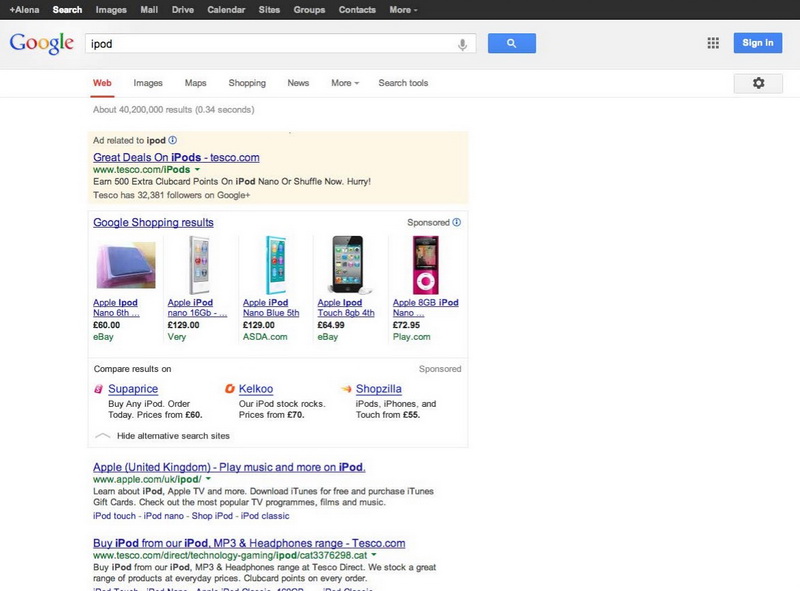Click the Kelkoo logo icon
The width and height of the screenshot is (800, 591).
point(230,389)
